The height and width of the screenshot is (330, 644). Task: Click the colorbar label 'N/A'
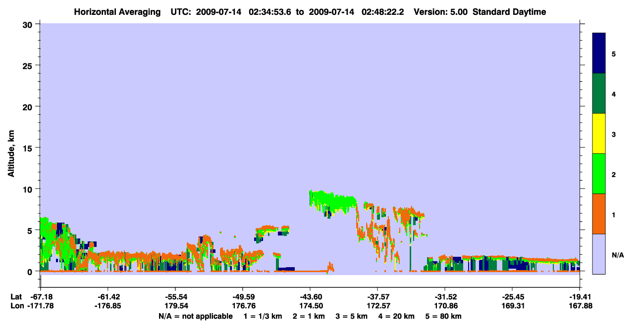[x=618, y=255]
